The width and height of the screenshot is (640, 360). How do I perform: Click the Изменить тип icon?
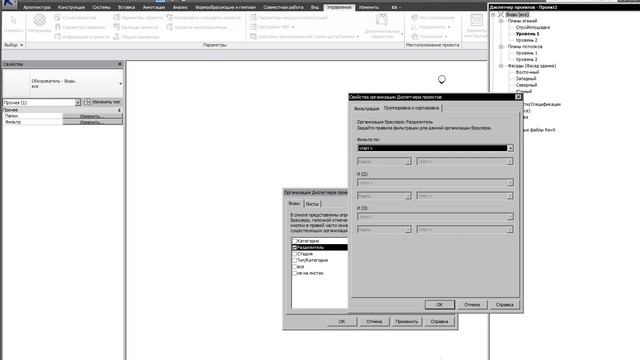click(x=87, y=102)
